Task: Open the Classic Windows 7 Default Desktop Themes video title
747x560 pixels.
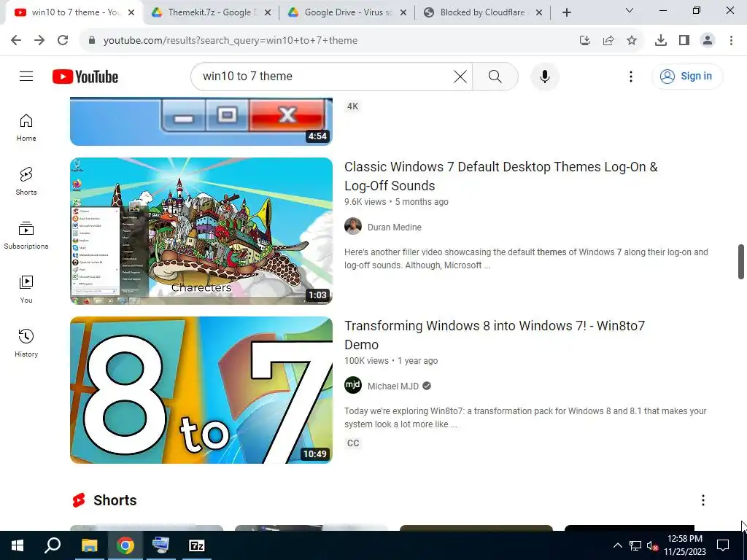Action: click(x=500, y=176)
